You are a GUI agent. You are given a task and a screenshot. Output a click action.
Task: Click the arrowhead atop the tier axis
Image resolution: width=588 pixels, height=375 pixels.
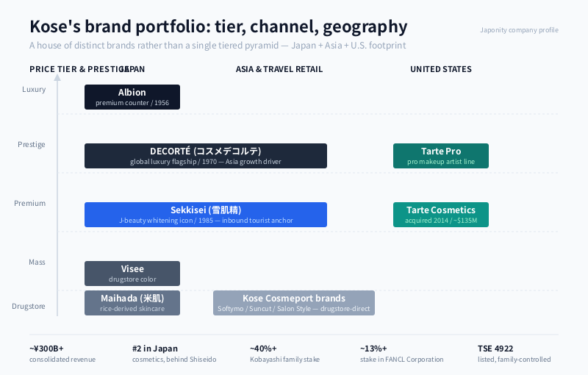pos(57,78)
